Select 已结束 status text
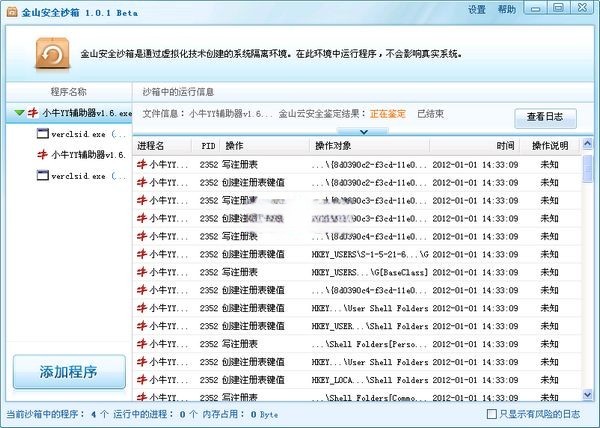Viewport: 600px width, 428px height. (x=430, y=114)
